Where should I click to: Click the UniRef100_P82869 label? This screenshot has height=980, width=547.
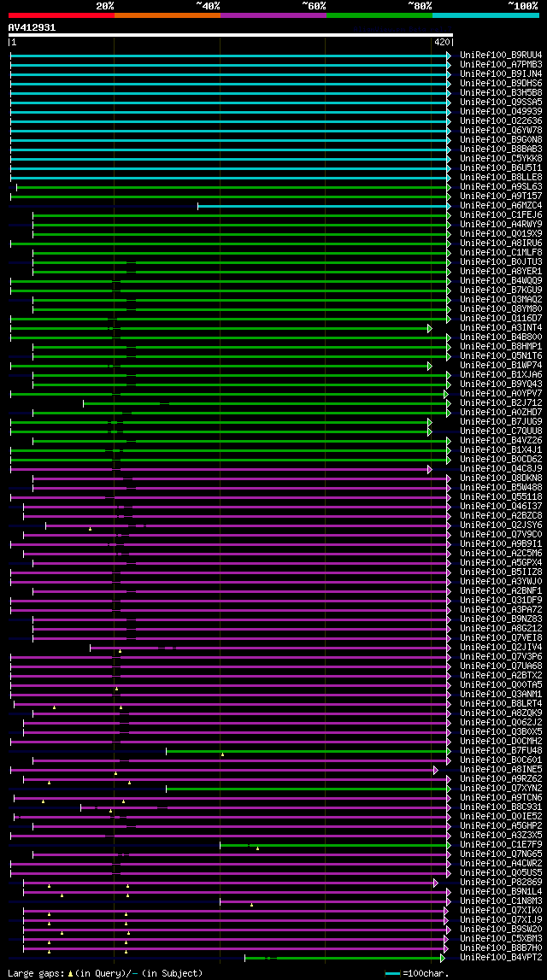click(501, 882)
